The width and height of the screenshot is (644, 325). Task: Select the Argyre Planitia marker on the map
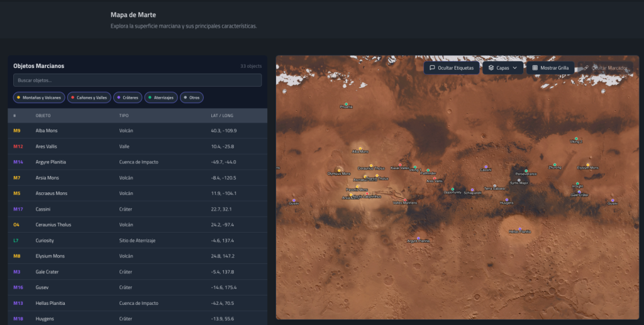(418, 238)
